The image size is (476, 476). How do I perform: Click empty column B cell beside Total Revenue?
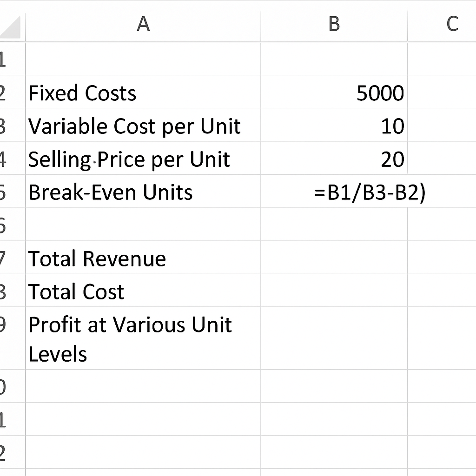334,258
